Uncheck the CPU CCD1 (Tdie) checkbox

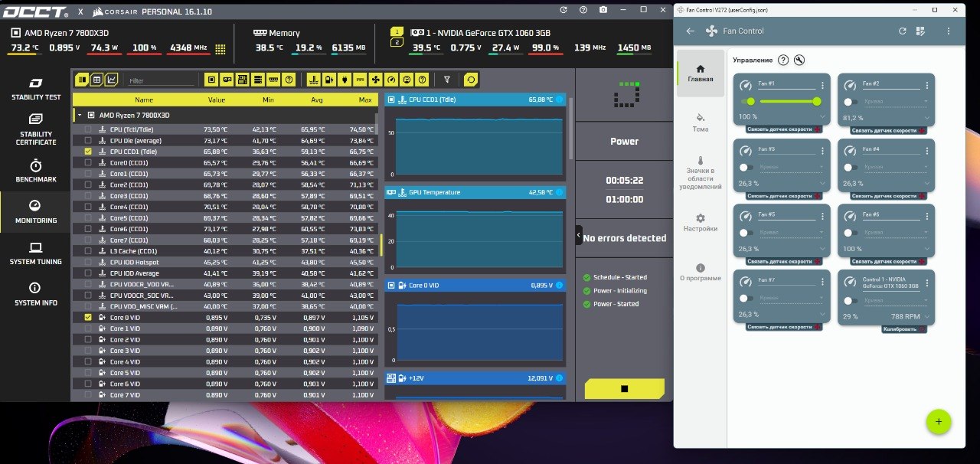coord(88,152)
